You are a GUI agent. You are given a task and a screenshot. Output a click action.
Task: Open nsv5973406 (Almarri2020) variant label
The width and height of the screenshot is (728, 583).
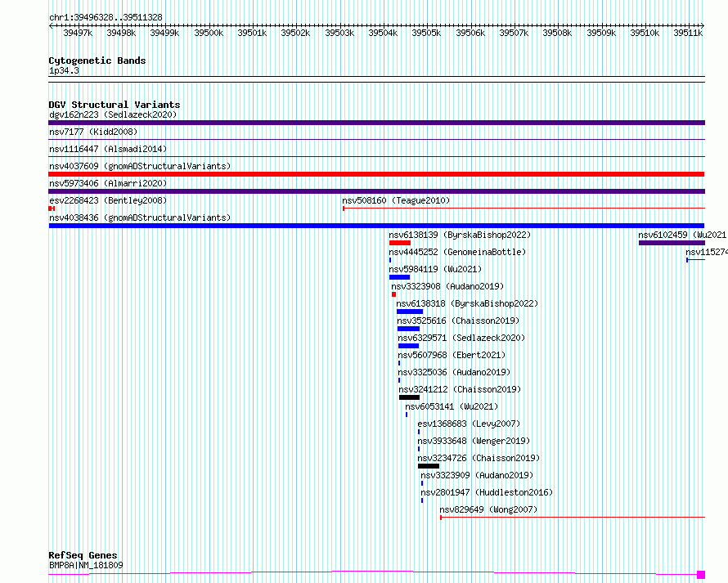tap(108, 183)
